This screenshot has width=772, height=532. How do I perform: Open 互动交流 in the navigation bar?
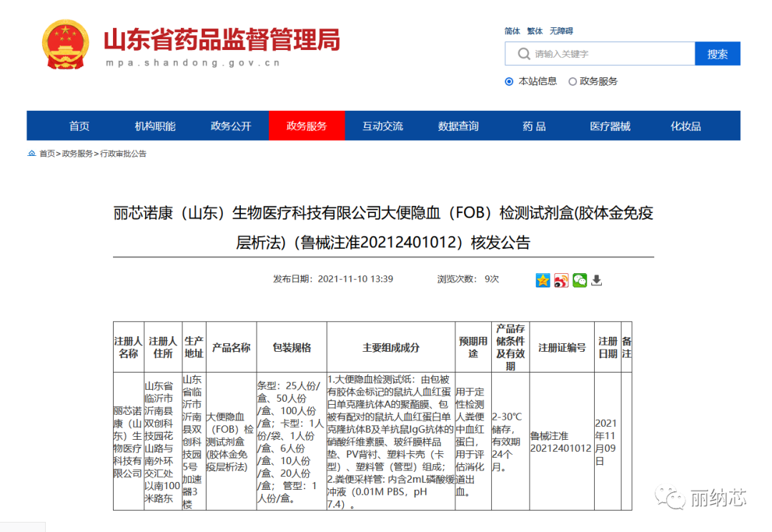382,126
